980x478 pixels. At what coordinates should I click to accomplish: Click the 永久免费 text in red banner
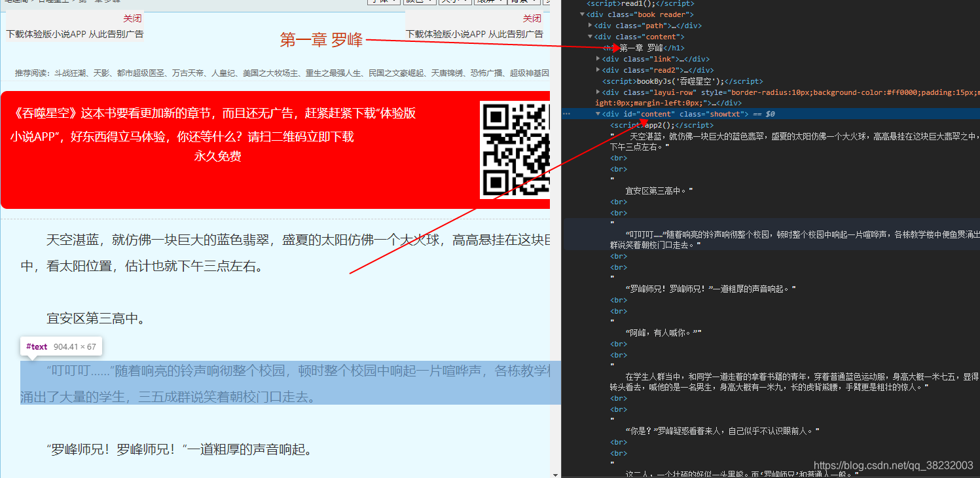[x=218, y=156]
